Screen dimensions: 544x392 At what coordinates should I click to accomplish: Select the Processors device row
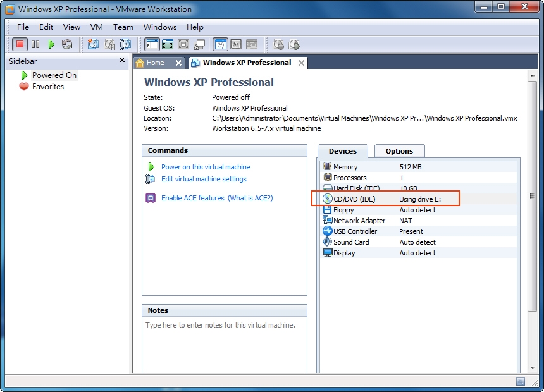pyautogui.click(x=419, y=178)
